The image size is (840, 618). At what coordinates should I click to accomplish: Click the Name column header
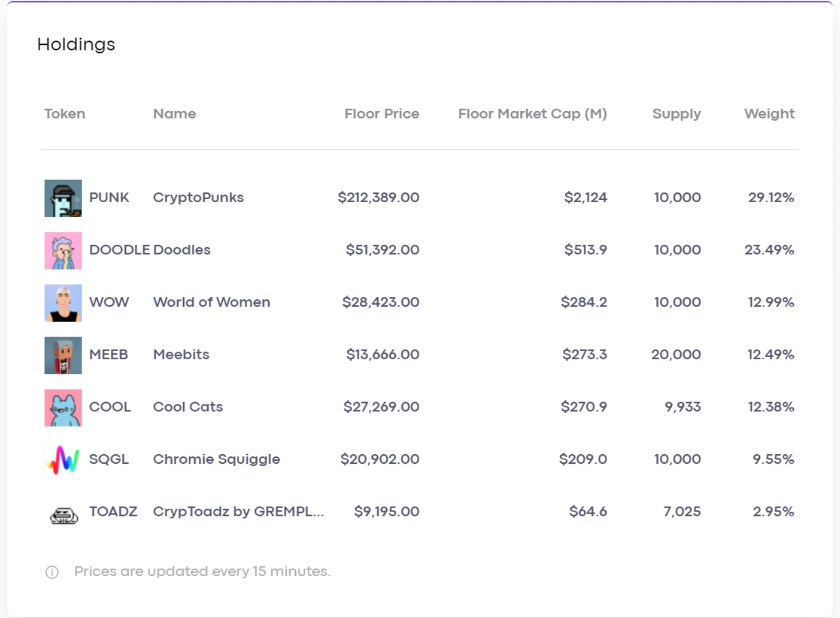(175, 113)
